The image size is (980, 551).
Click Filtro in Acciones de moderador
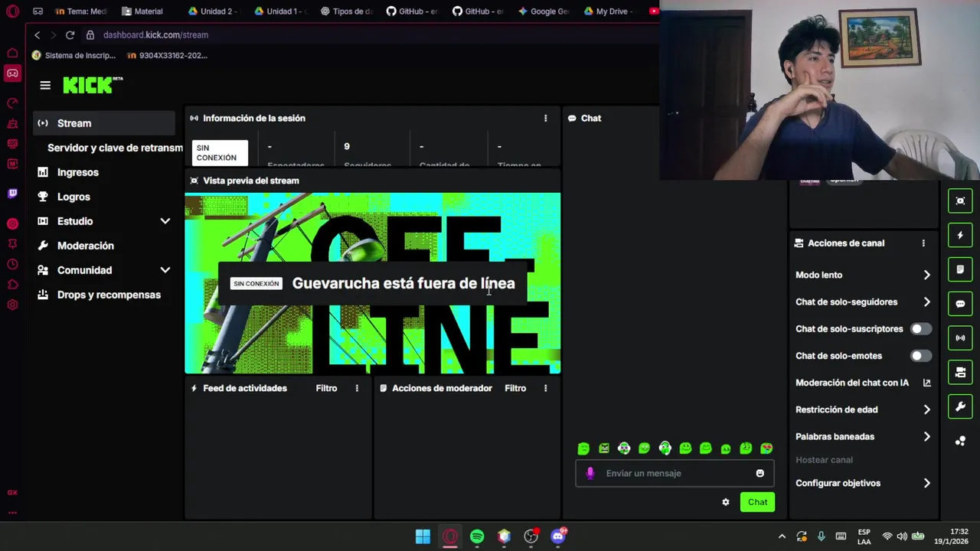[x=515, y=388]
